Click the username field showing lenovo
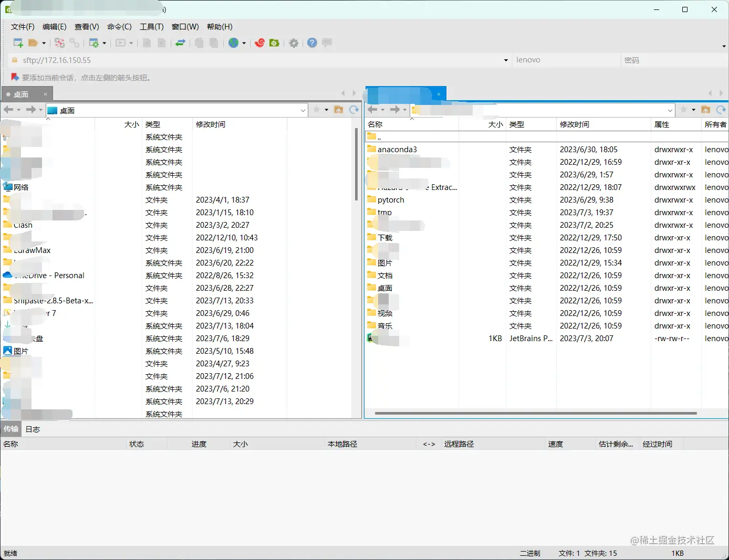This screenshot has height=560, width=729. (566, 60)
